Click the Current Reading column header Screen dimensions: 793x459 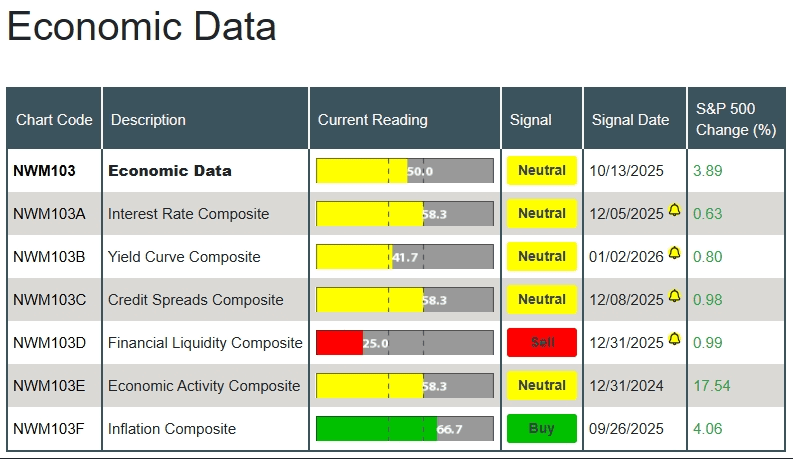pos(372,120)
